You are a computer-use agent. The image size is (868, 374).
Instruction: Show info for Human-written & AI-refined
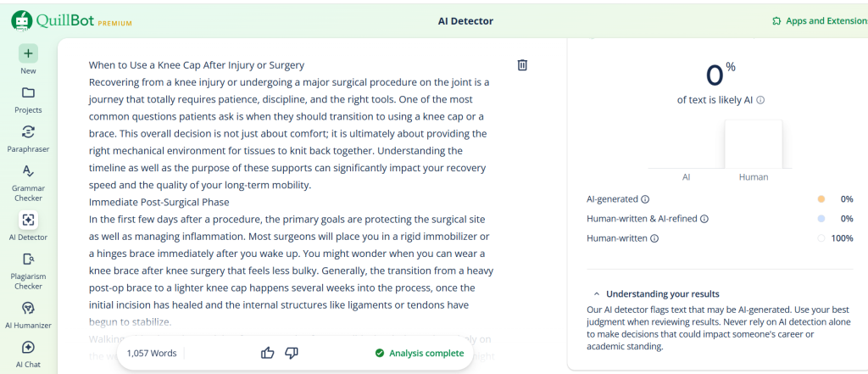pyautogui.click(x=705, y=219)
